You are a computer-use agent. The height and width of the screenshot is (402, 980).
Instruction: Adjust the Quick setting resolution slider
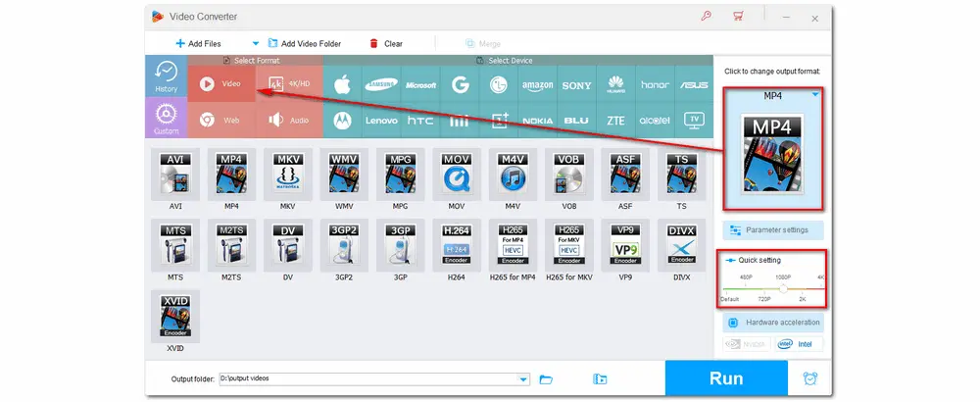point(783,289)
